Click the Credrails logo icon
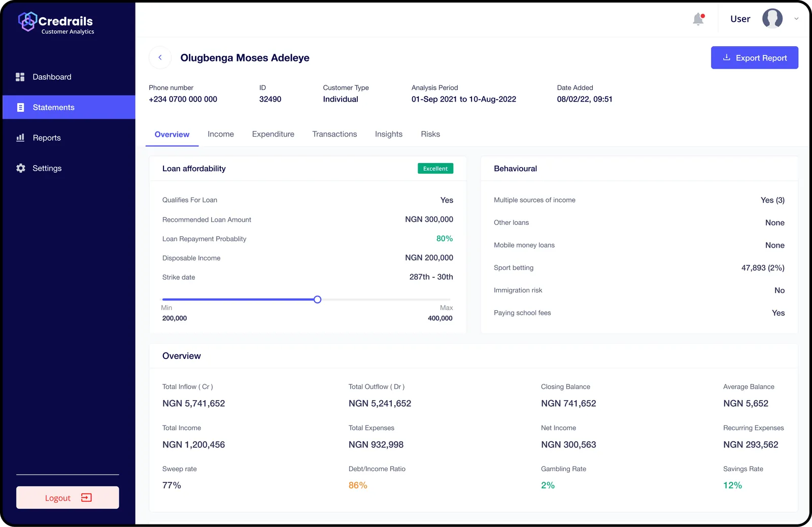This screenshot has height=527, width=812. click(x=27, y=21)
